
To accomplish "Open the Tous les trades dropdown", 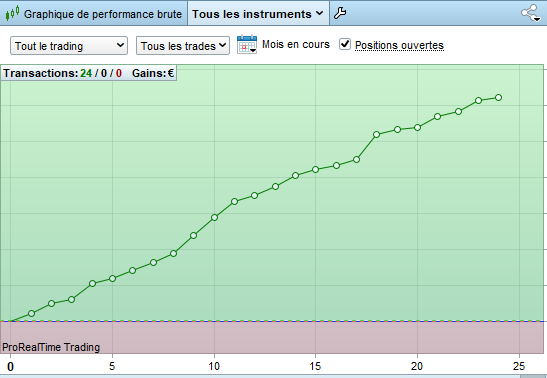I will click(x=183, y=46).
